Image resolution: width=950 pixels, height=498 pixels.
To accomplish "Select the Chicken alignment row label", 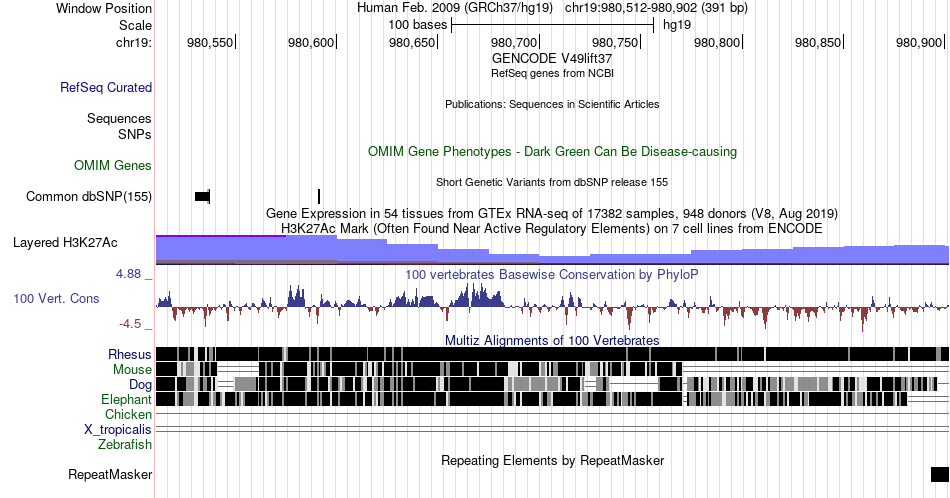I will 128,414.
